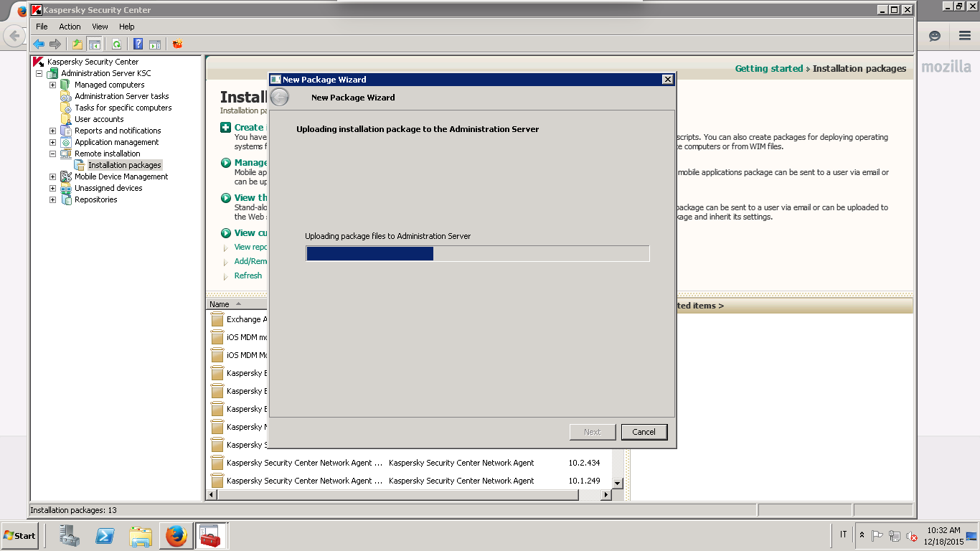This screenshot has width=980, height=551.
Task: Toggle the Show/Hide action pane icon
Action: click(x=155, y=44)
